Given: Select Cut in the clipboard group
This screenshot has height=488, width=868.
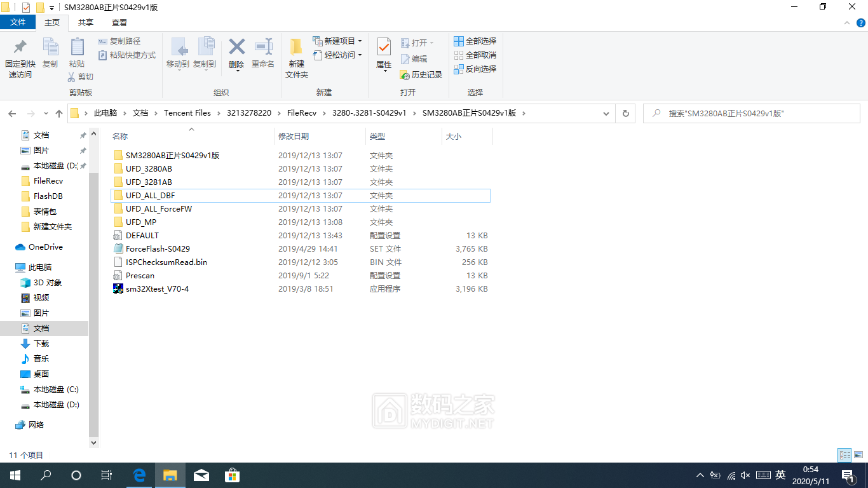Looking at the screenshot, I should [81, 77].
